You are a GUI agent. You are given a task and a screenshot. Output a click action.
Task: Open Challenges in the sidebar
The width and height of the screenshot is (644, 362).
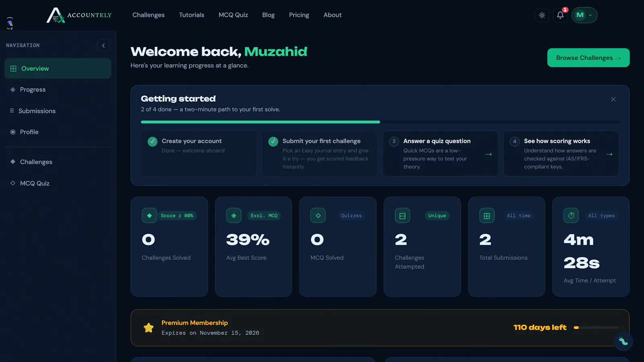point(58,162)
